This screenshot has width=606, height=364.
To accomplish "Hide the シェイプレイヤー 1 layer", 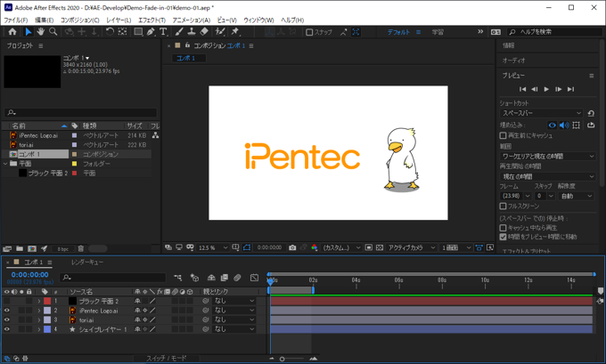I will point(6,329).
